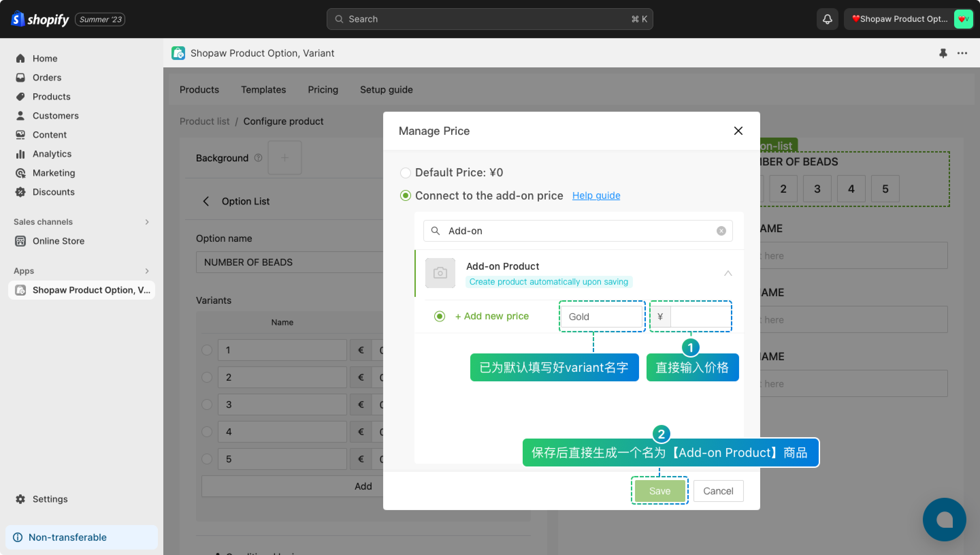This screenshot has width=980, height=555.
Task: Click the Home sidebar icon
Action: tap(20, 58)
